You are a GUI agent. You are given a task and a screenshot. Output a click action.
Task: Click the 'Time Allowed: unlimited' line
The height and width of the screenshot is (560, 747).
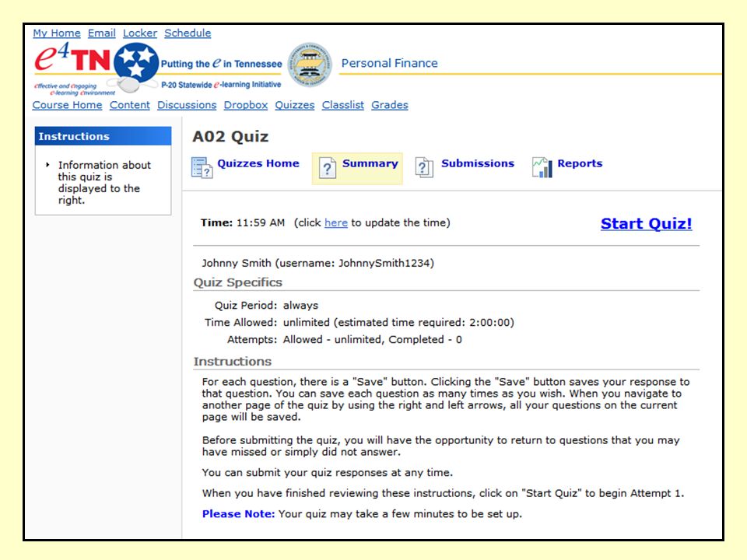click(x=359, y=322)
